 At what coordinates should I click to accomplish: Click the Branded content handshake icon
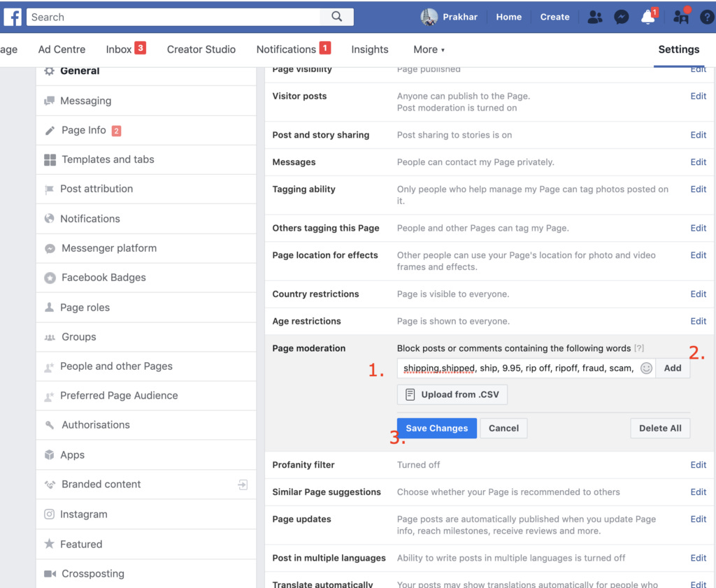point(50,485)
